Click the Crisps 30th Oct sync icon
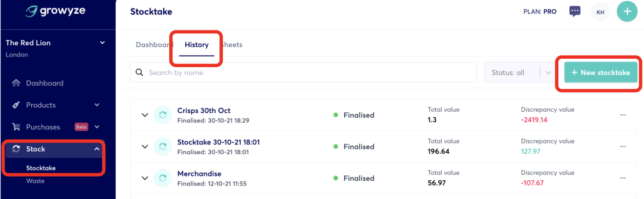This screenshot has height=199, width=644. click(x=163, y=115)
